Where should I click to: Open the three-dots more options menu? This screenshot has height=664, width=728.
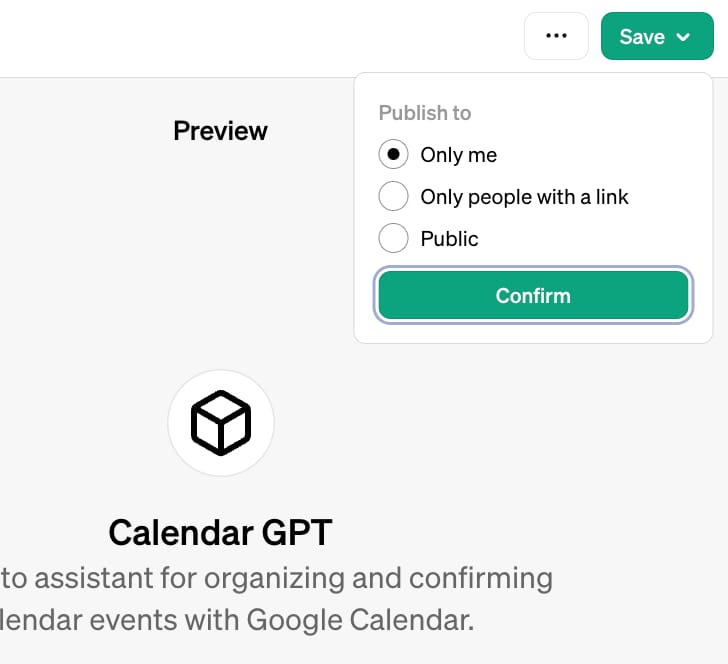tap(556, 36)
